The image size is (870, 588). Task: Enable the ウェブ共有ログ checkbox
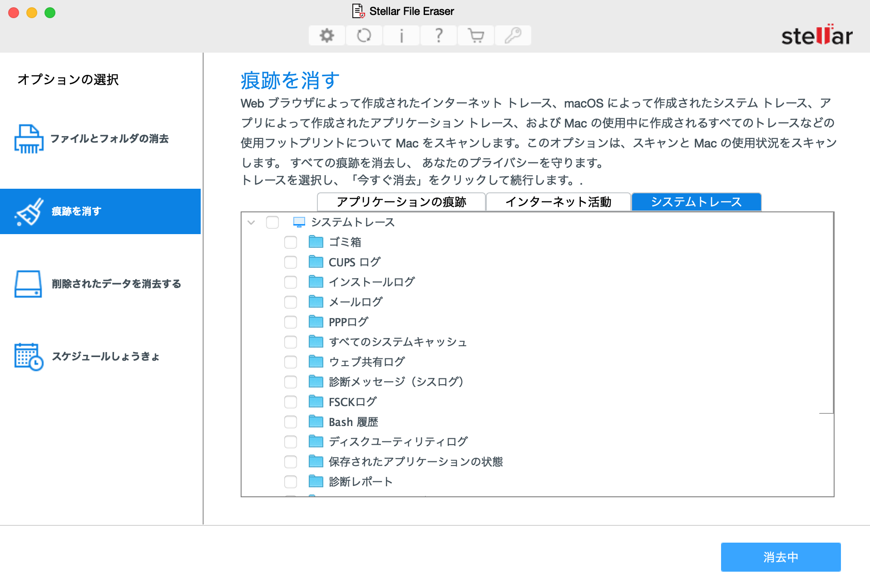click(291, 362)
